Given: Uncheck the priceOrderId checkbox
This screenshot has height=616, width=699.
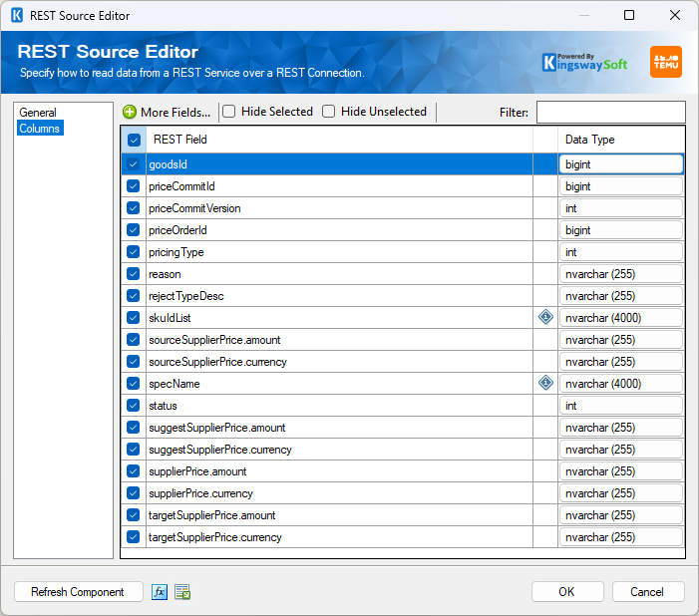Looking at the screenshot, I should coord(133,229).
